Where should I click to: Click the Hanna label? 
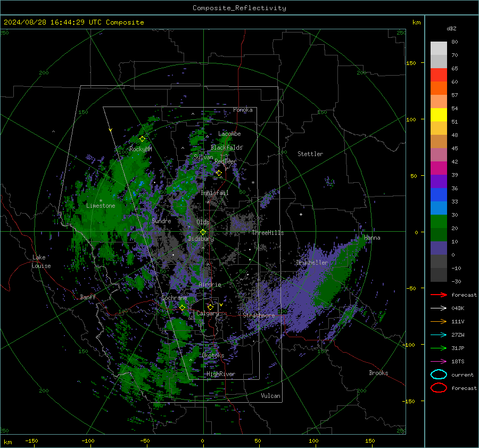[x=372, y=238]
